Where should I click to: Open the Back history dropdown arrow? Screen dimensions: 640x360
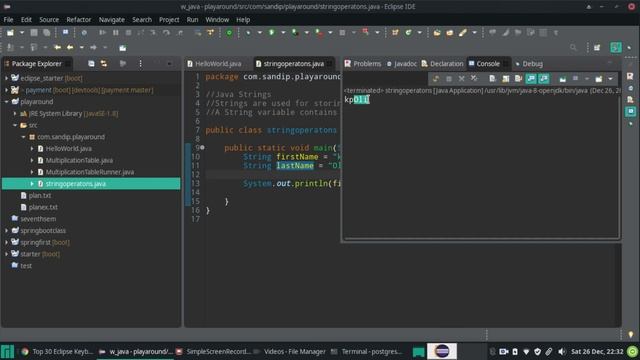click(82, 48)
